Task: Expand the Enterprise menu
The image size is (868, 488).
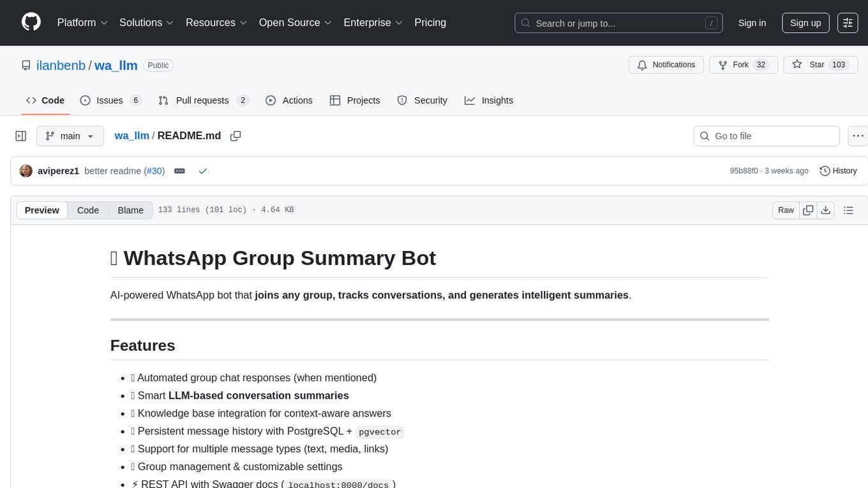Action: [373, 22]
